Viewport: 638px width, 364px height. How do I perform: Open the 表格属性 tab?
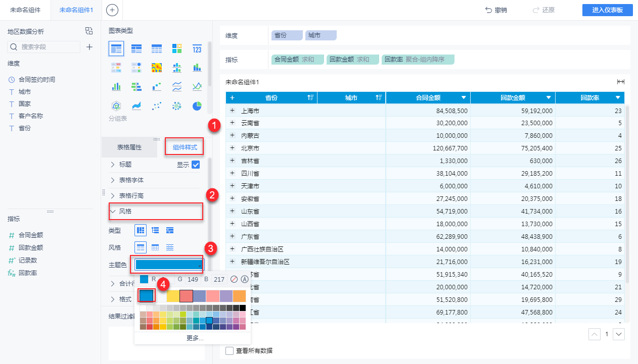pos(129,147)
